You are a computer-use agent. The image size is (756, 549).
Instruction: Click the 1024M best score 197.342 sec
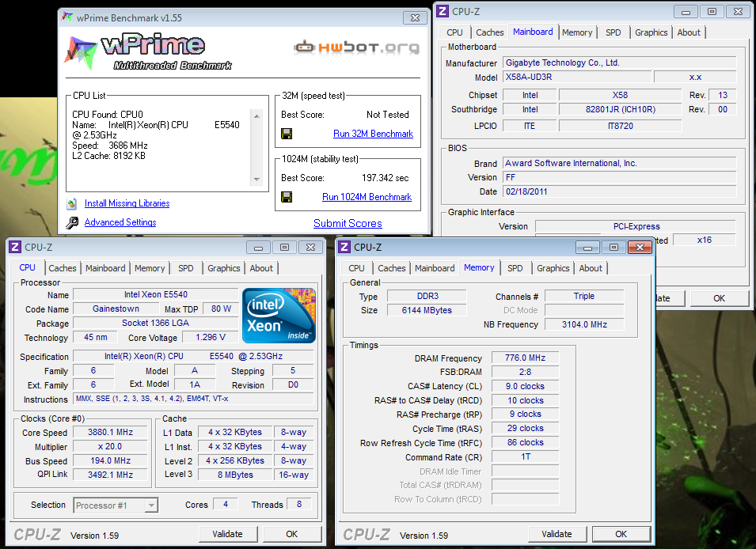pos(386,178)
